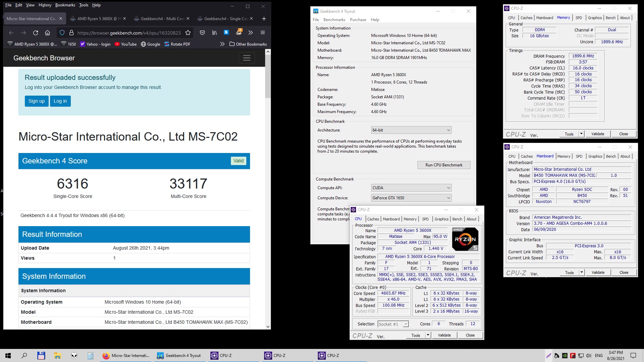The image size is (644, 362).
Task: Focus the Firefox address bar URL
Action: coord(129,33)
